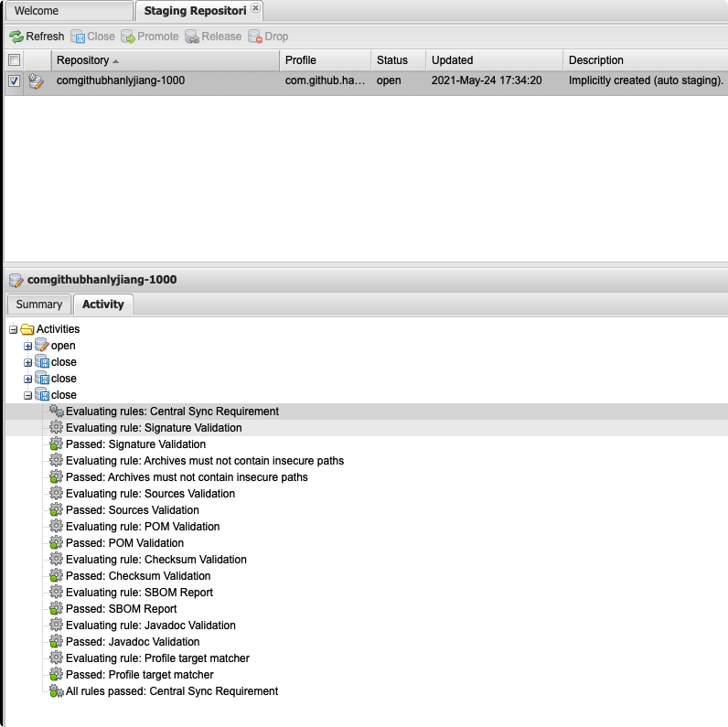Click gear icon for Evaluating rule: Checksum Validation
The width and height of the screenshot is (728, 727).
(56, 559)
